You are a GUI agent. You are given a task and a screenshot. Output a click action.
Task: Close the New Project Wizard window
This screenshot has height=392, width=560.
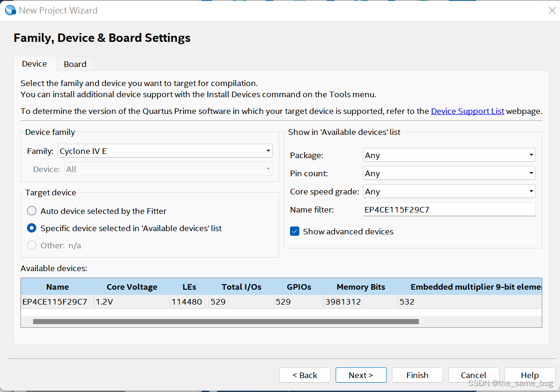(x=552, y=10)
